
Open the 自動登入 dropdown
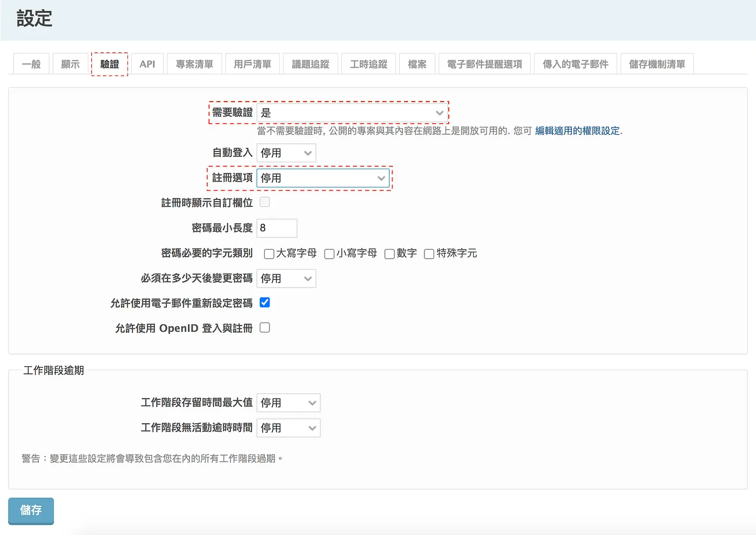pyautogui.click(x=286, y=153)
